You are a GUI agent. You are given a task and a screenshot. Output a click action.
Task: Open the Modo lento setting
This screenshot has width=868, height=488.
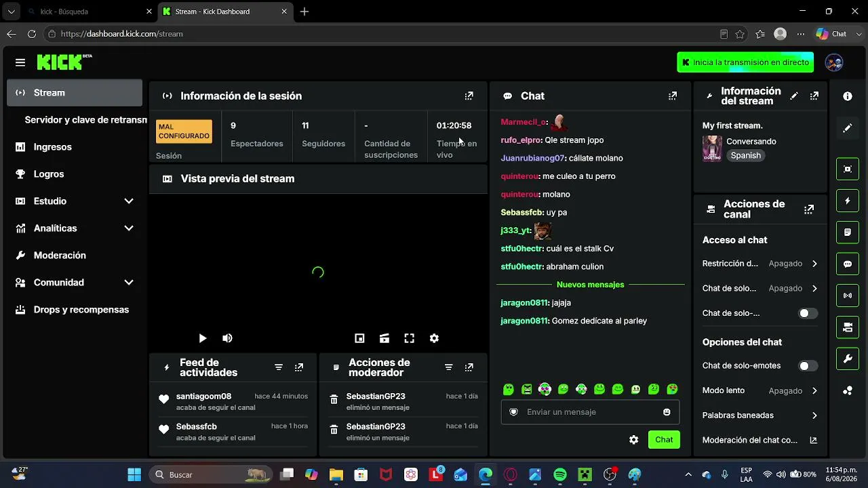[x=760, y=391]
